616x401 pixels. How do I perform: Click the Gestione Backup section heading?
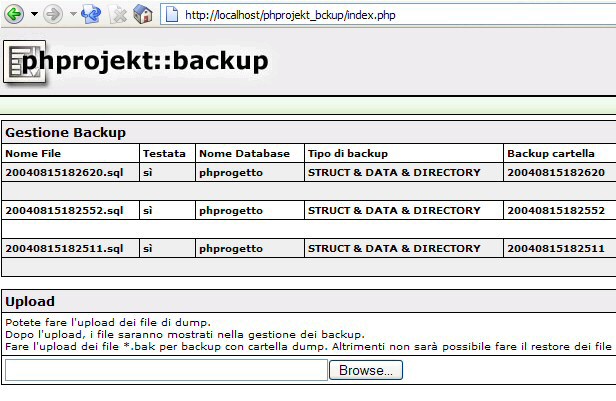[x=66, y=133]
